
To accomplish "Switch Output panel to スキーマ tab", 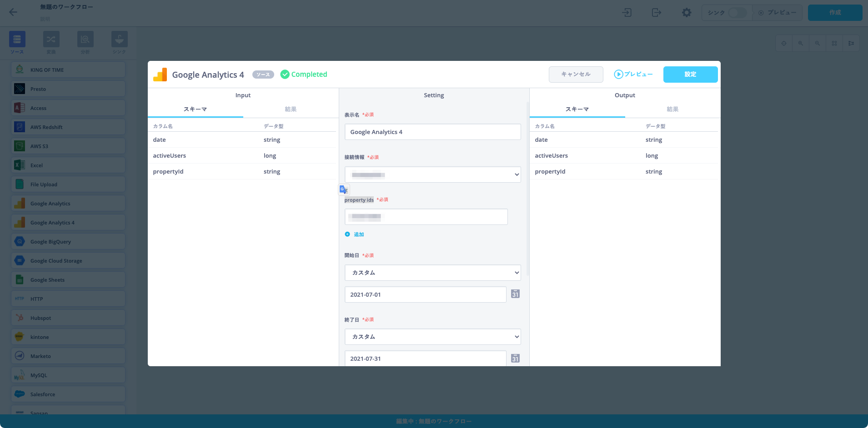I will click(577, 109).
